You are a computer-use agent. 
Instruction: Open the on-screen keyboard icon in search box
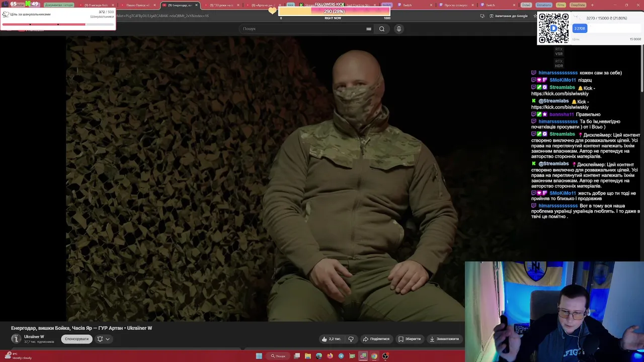tap(369, 29)
